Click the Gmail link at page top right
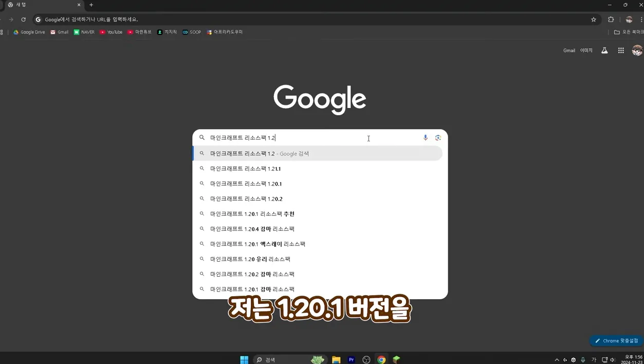The width and height of the screenshot is (644, 364). 569,50
